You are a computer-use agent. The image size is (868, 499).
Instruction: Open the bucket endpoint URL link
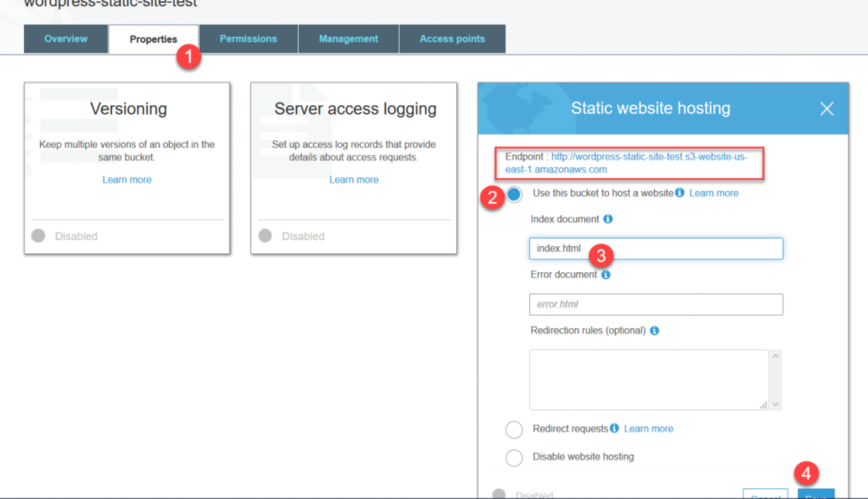click(x=626, y=163)
